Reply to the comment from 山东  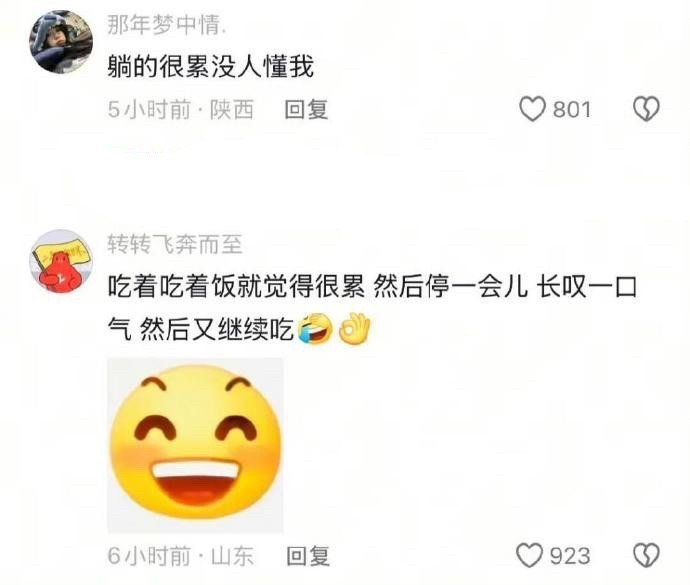(x=308, y=556)
